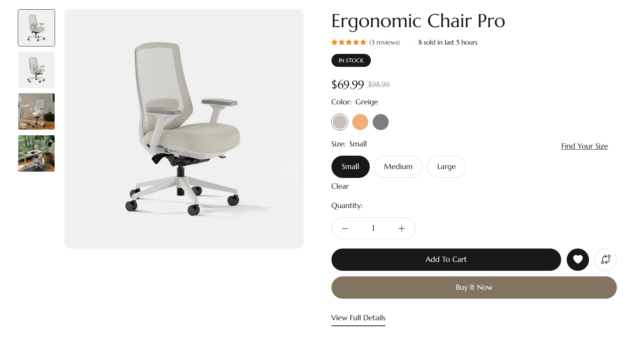Clear the selected size option
644x344 pixels.
pyautogui.click(x=340, y=186)
